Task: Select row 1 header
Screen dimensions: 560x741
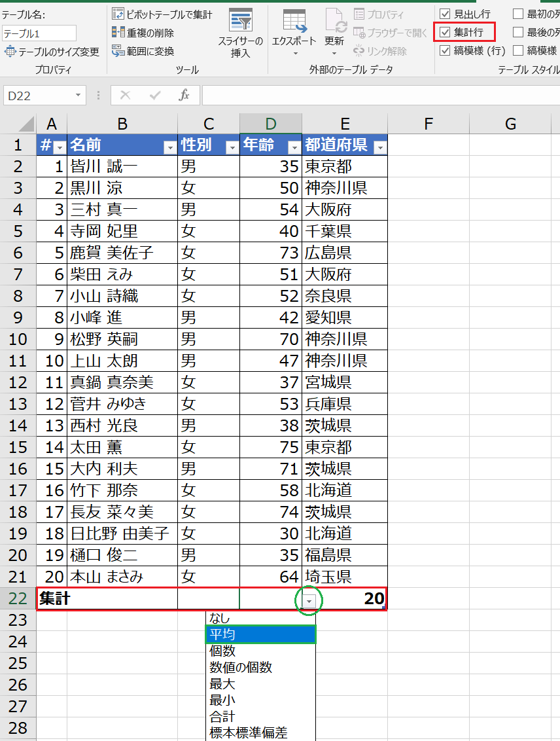Action: [18, 145]
